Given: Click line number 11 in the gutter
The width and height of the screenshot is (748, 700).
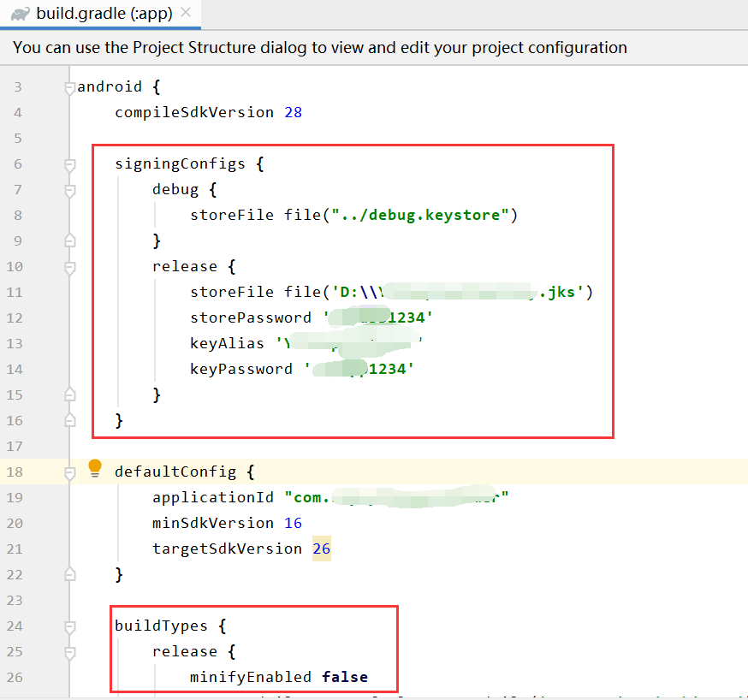Looking at the screenshot, I should 17,292.
